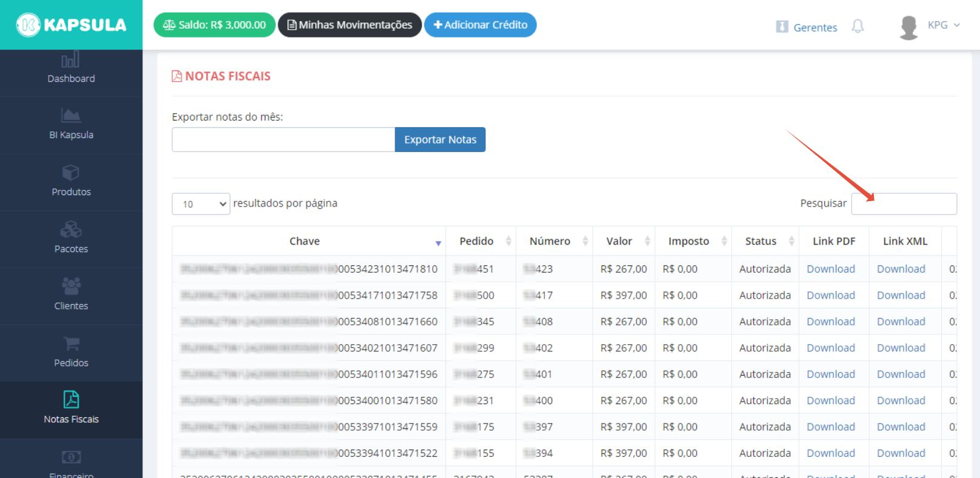Go to Pedidos section
The height and width of the screenshot is (478, 980).
coord(71,352)
